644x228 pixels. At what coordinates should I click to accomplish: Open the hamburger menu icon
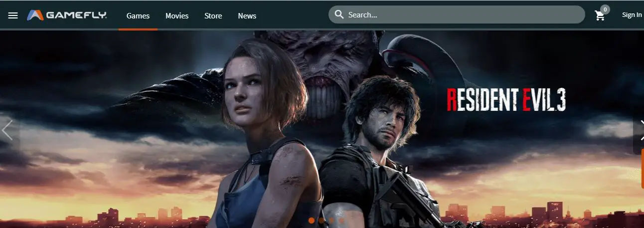coord(13,15)
